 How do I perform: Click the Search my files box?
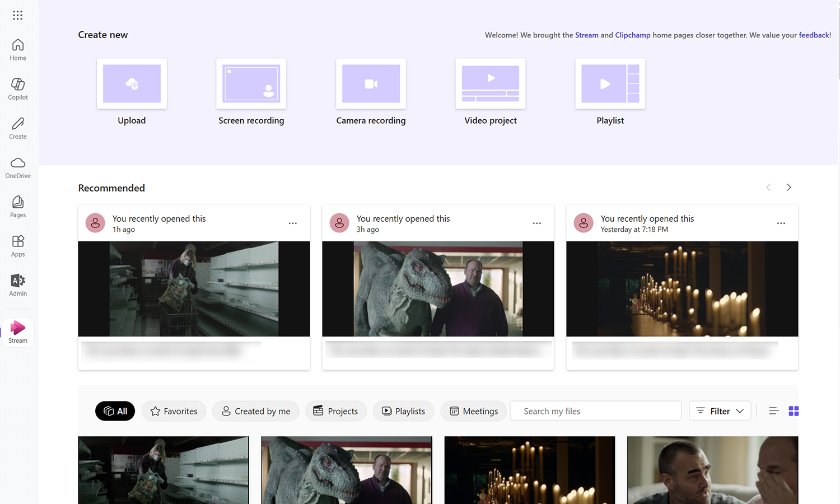click(x=596, y=411)
